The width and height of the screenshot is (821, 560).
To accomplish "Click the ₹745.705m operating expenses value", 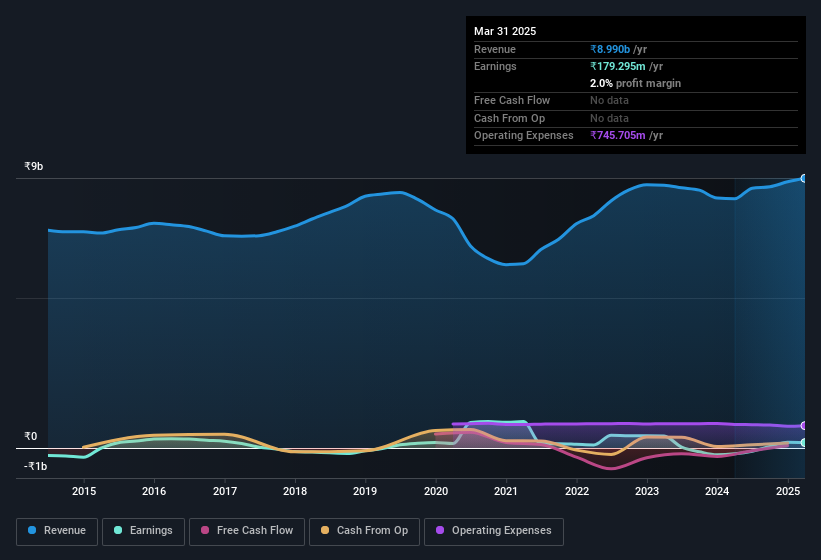I will pos(618,135).
